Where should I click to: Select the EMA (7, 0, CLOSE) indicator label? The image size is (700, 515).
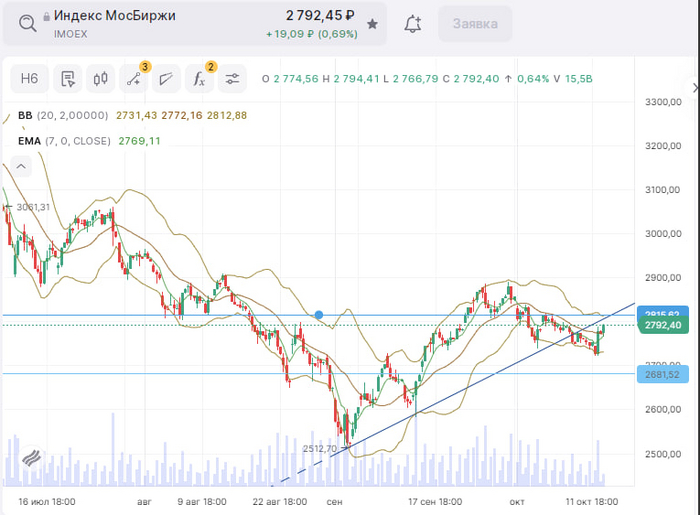pos(64,141)
